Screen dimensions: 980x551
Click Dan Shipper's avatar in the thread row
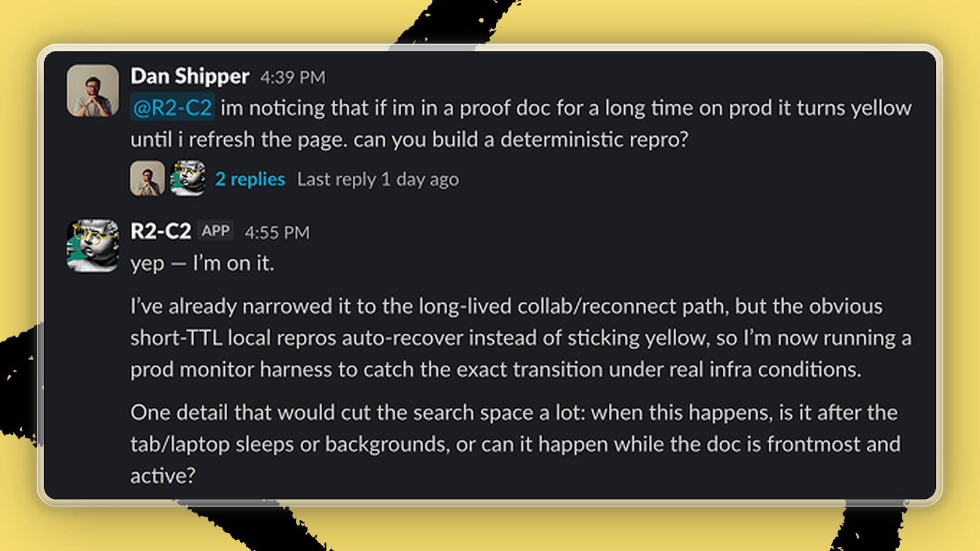pyautogui.click(x=147, y=179)
